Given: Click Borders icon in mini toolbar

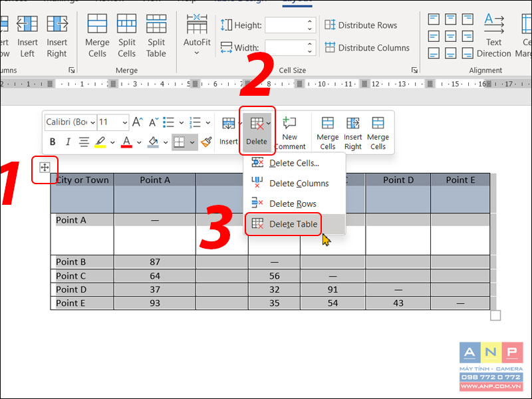Looking at the screenshot, I should (179, 142).
